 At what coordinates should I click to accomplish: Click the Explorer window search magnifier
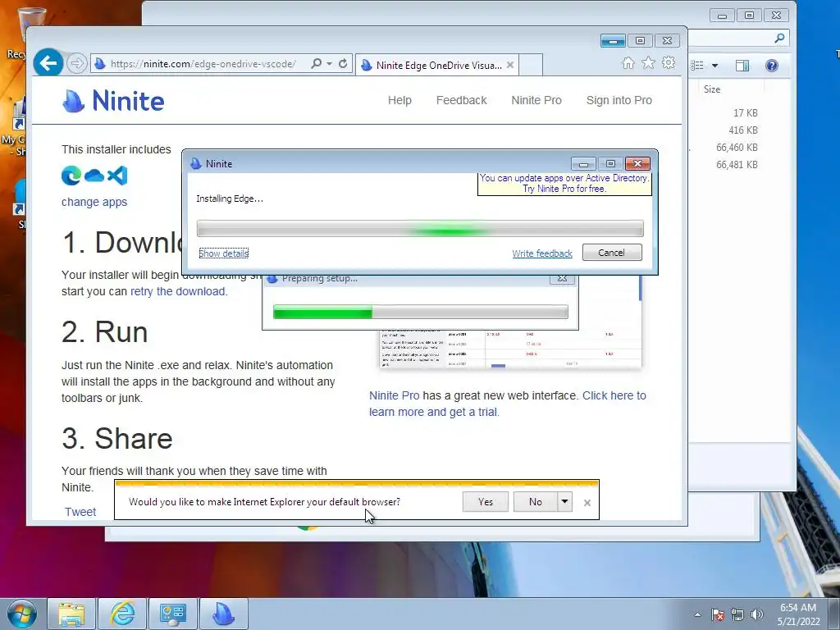[779, 38]
